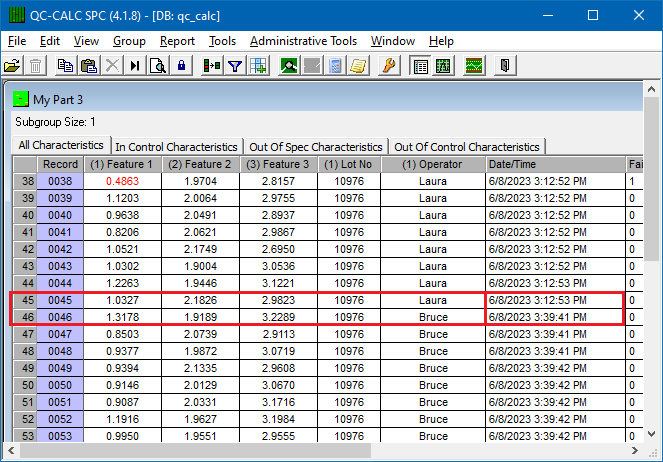Click the green My Part 3 part icon
Viewport: 663px width, 462px height.
[21, 99]
